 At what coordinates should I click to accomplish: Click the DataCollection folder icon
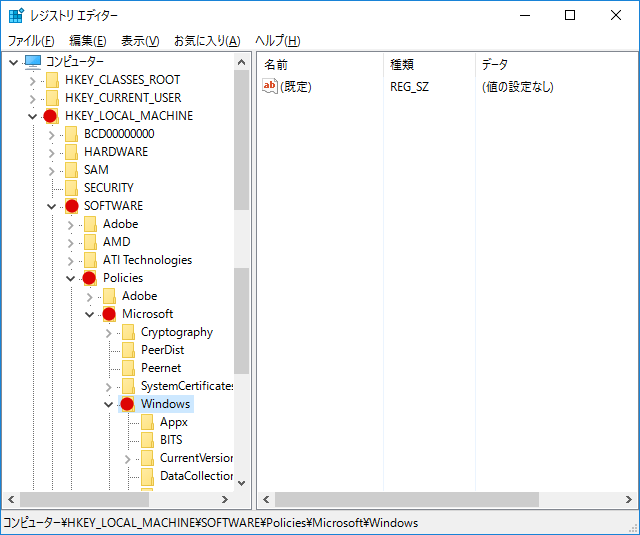147,476
